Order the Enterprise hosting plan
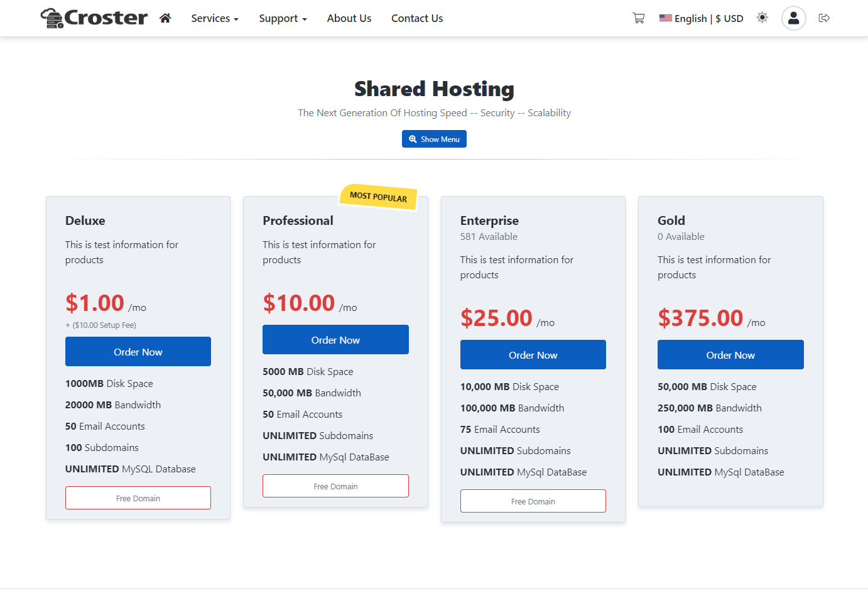The width and height of the screenshot is (868, 598). [x=533, y=355]
